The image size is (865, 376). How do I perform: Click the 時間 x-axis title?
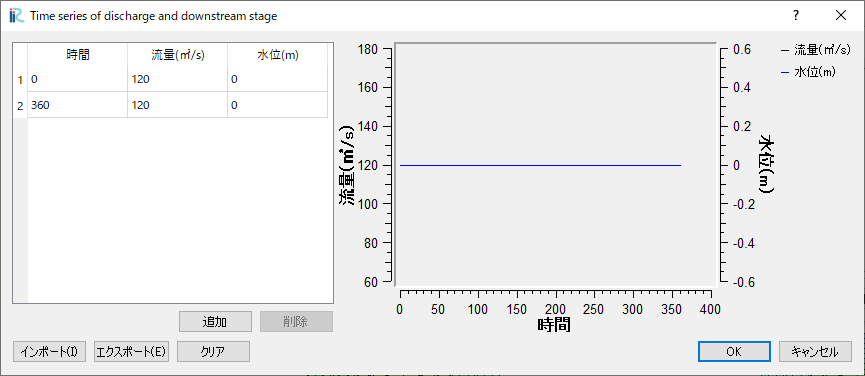[x=554, y=325]
